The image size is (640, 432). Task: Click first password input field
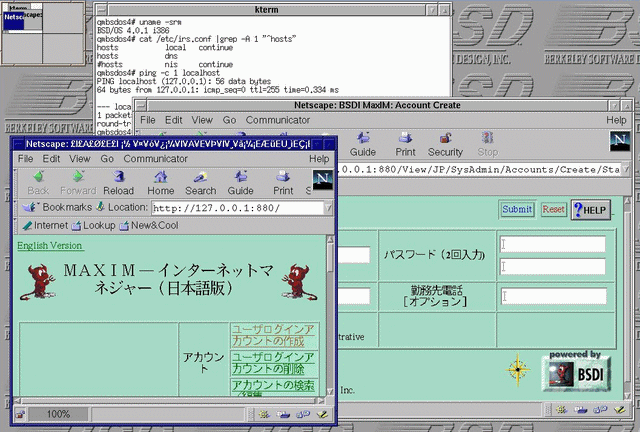tap(553, 244)
